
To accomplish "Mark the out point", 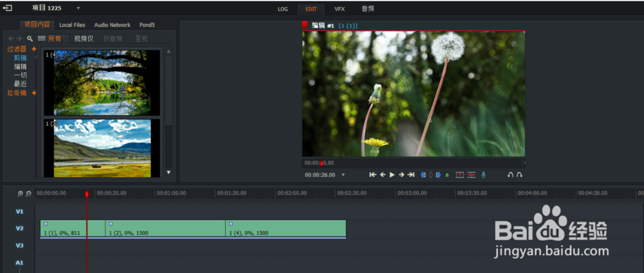I will (438, 175).
